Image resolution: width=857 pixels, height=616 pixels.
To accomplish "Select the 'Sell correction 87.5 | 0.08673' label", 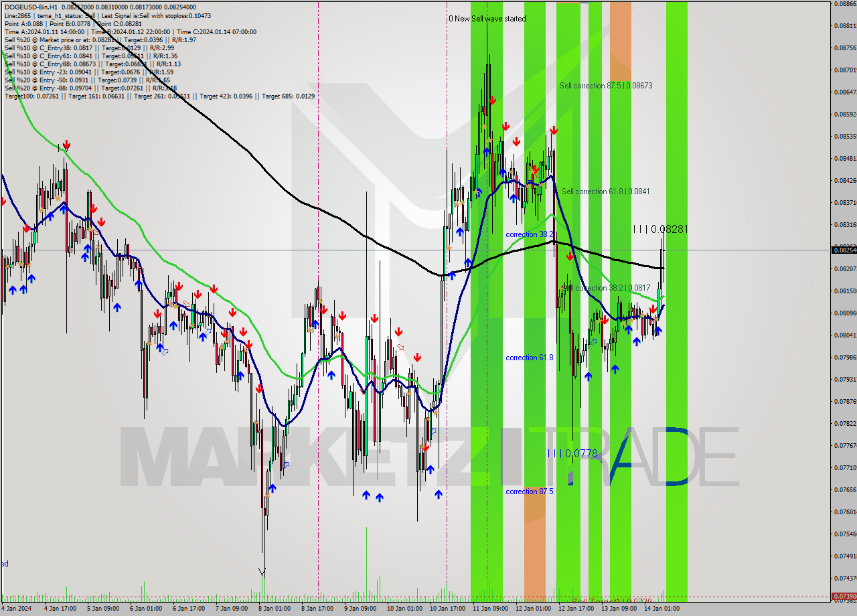I will [x=606, y=86].
